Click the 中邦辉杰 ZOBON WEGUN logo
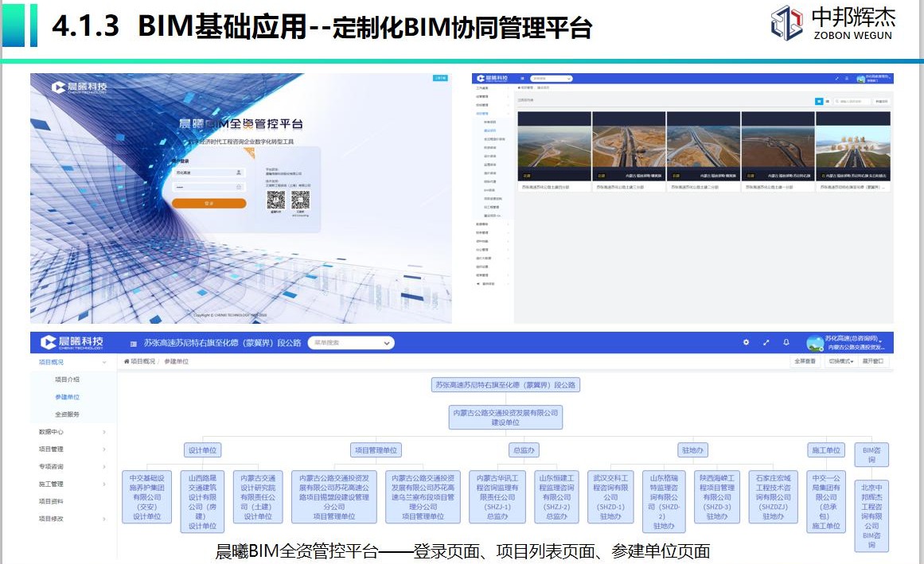The height and width of the screenshot is (564, 924). pyautogui.click(x=833, y=24)
